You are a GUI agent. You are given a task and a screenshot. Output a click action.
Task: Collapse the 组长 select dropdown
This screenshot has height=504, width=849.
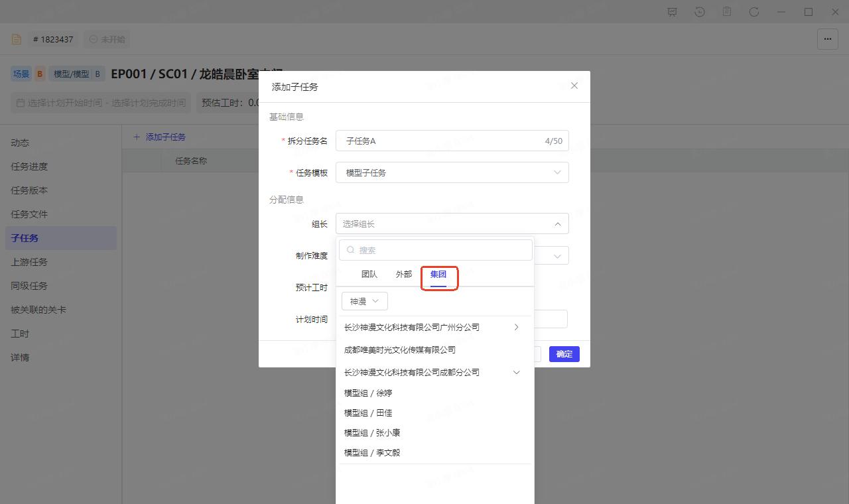[x=452, y=223]
